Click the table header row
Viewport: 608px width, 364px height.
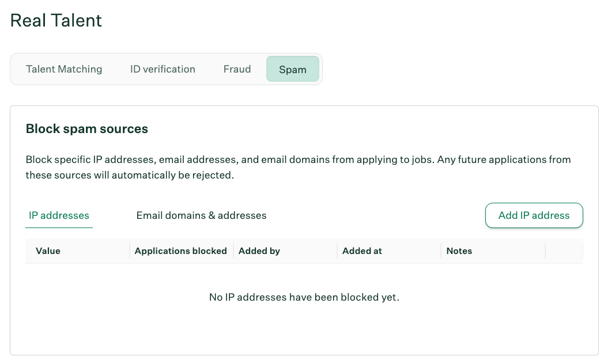point(304,251)
